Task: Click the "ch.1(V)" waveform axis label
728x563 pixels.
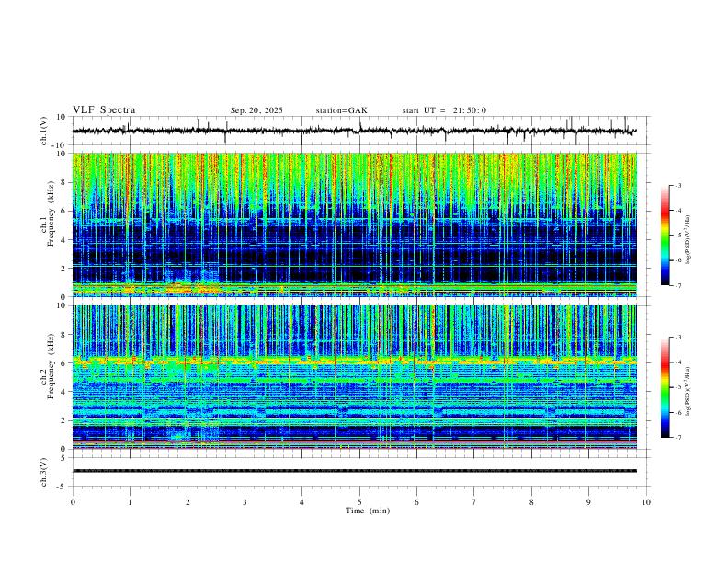Action: coord(44,131)
